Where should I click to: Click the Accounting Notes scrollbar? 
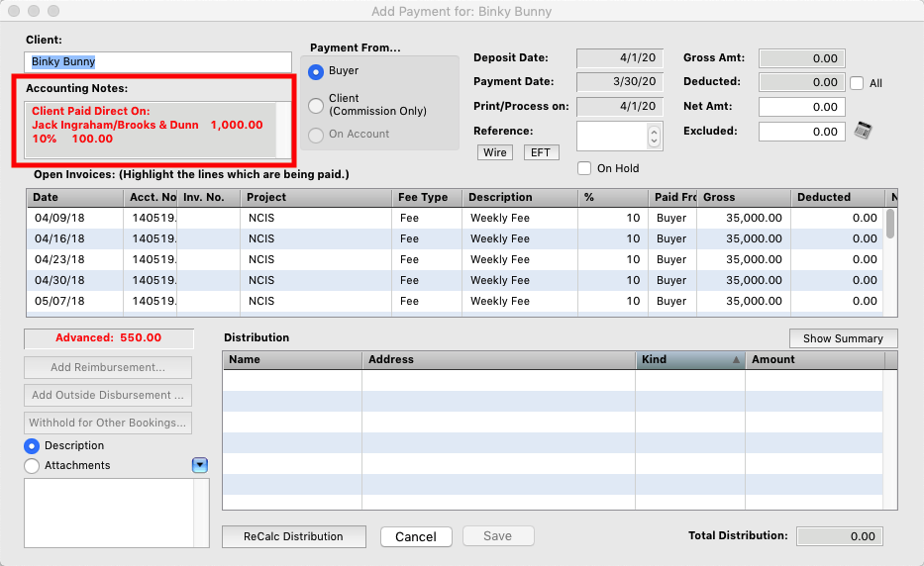coord(283,130)
